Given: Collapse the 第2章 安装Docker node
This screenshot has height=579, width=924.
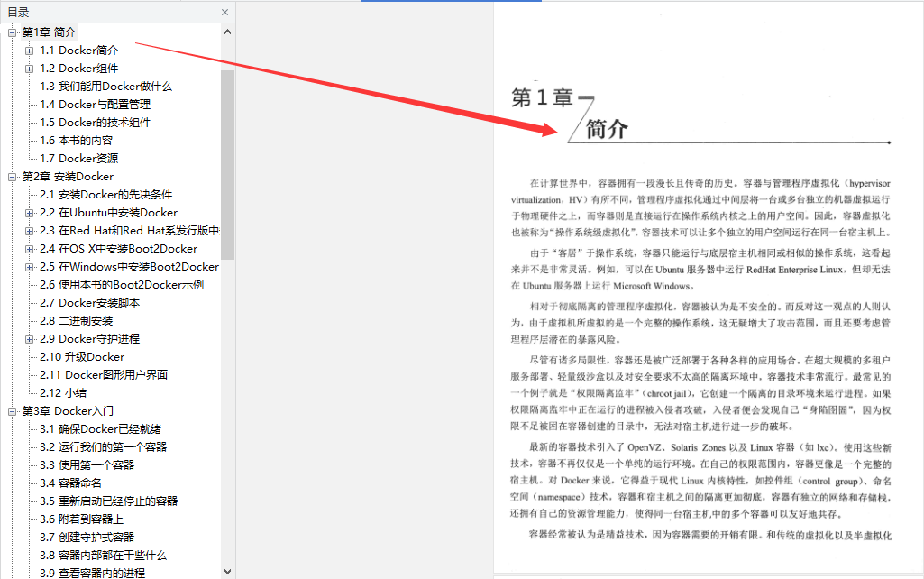Looking at the screenshot, I should tap(12, 177).
